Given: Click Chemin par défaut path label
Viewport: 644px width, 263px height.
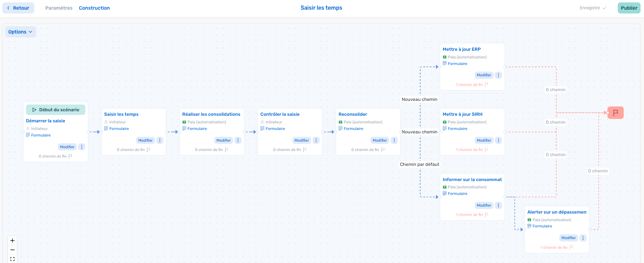Looking at the screenshot, I should 419,165.
